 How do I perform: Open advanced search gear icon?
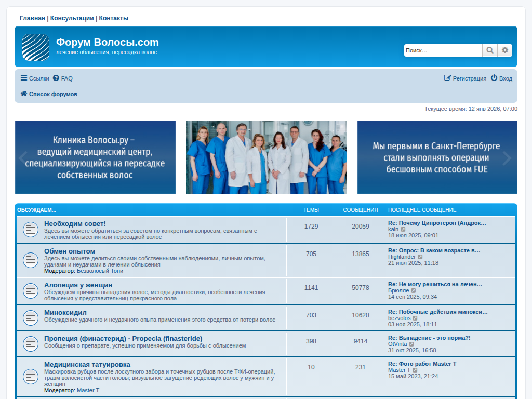(x=505, y=50)
